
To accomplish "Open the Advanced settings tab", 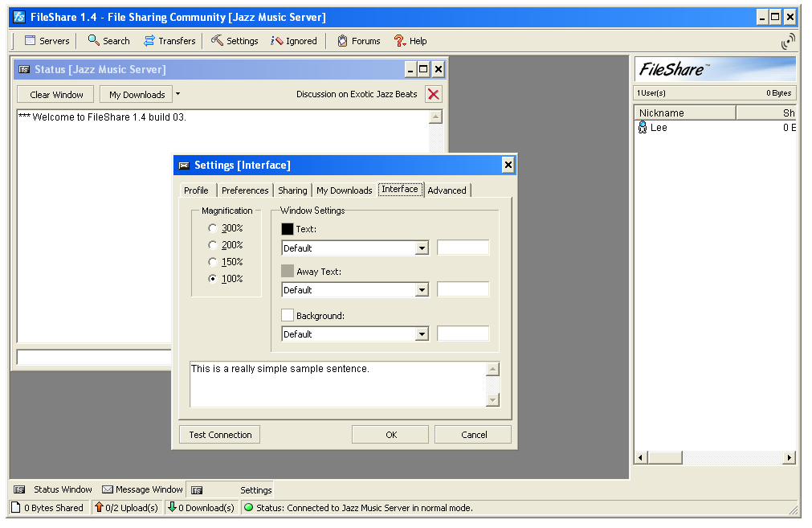I will pos(447,190).
